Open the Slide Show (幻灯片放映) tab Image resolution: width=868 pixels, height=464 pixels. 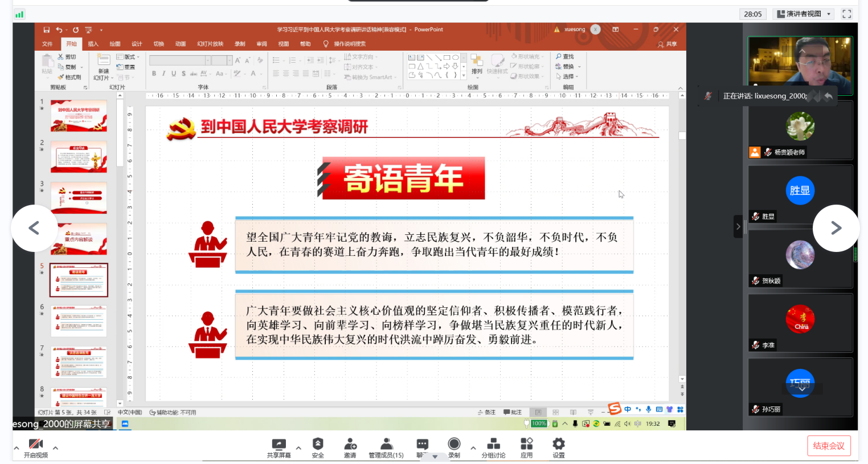(x=210, y=44)
